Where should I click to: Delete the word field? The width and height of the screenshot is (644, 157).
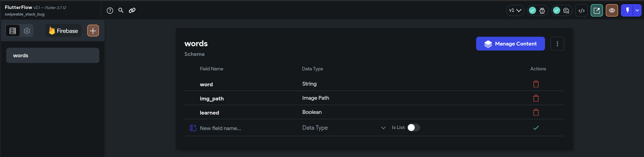point(536,84)
